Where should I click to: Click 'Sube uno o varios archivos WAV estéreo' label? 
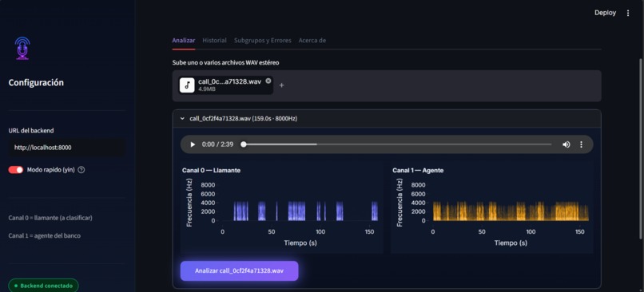click(225, 63)
